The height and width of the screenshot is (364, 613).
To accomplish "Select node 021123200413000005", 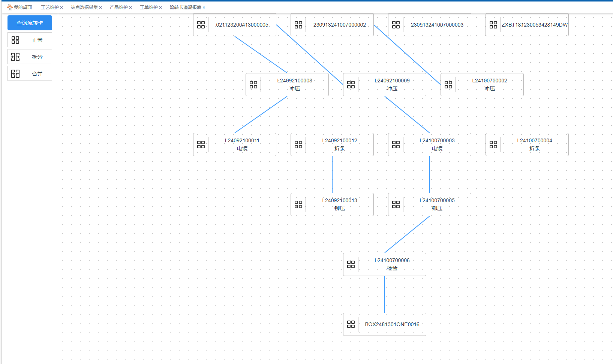I will click(242, 25).
